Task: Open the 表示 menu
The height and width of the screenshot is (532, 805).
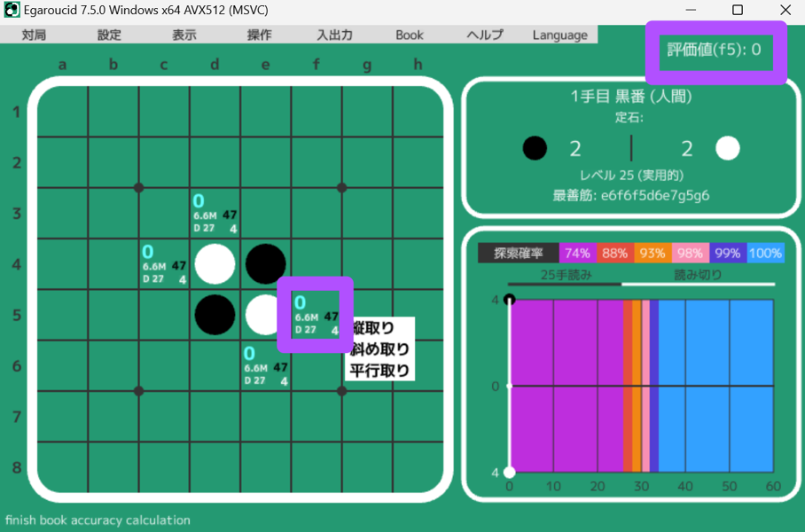Action: 184,35
